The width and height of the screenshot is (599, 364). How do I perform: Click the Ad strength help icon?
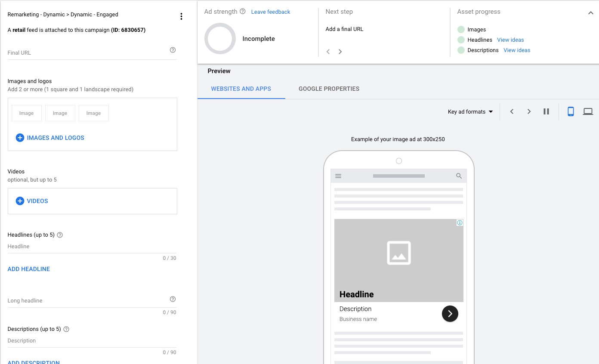coord(243,12)
